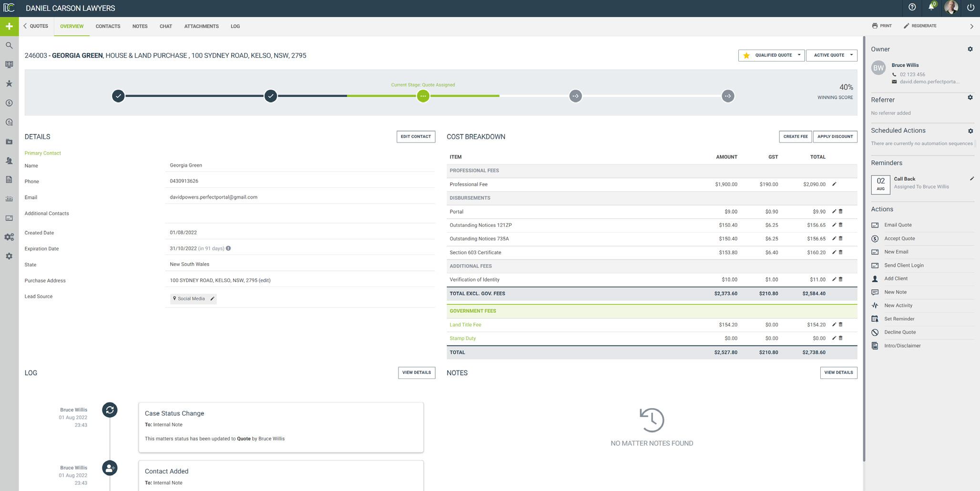Switch to the Contacts tab
980x491 pixels.
[108, 26]
